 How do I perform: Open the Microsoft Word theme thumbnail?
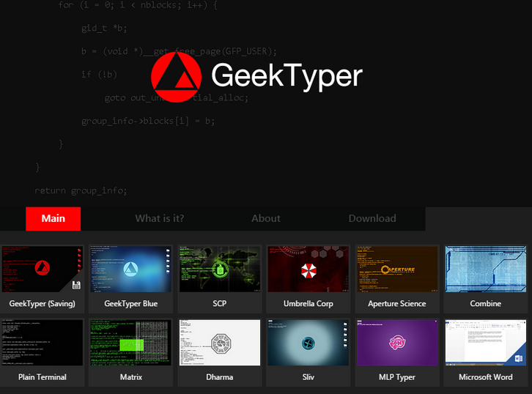pos(485,342)
